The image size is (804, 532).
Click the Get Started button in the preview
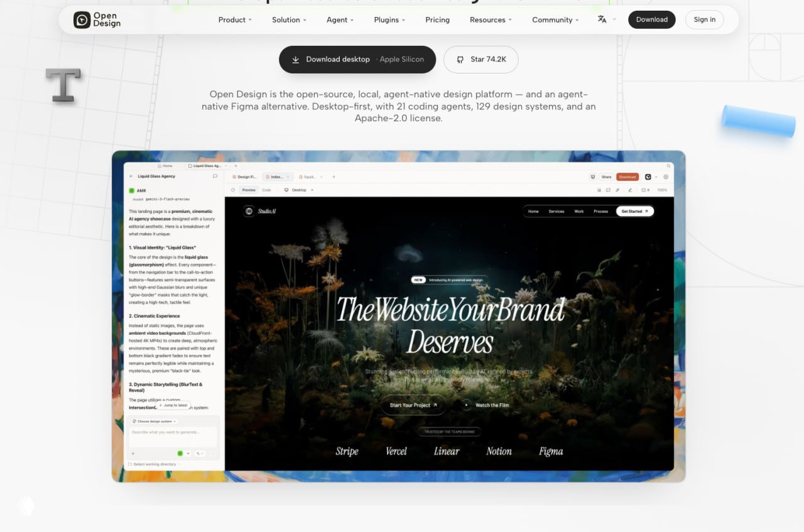[634, 211]
